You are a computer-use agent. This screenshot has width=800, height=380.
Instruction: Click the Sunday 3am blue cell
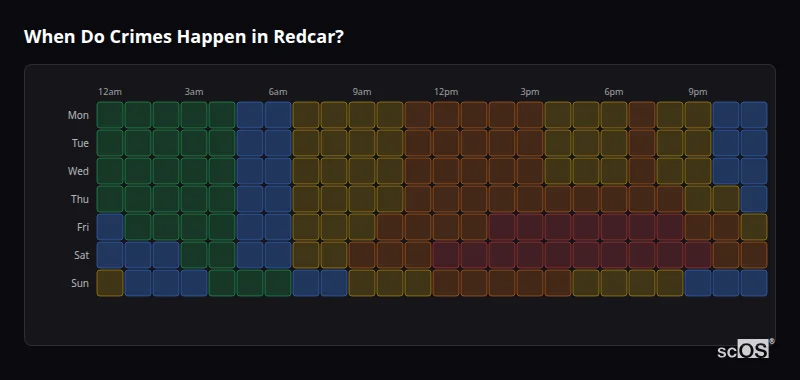click(x=194, y=283)
